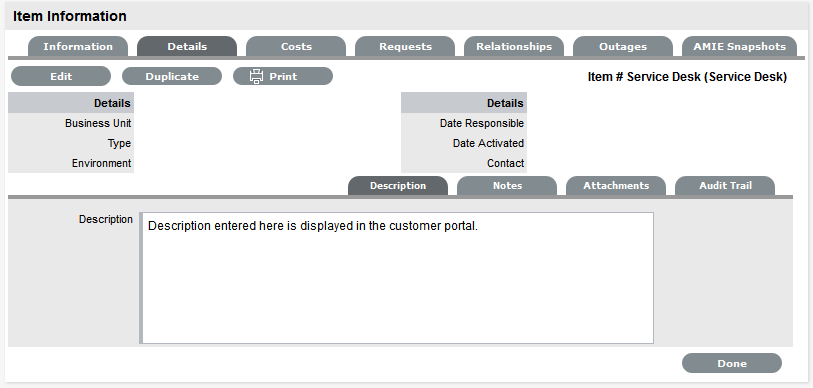Select the Details tab
813x388 pixels.
[187, 47]
